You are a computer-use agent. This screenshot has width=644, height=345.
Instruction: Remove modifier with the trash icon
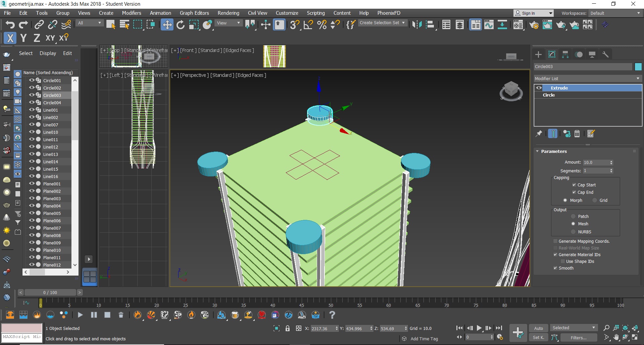[x=577, y=134]
